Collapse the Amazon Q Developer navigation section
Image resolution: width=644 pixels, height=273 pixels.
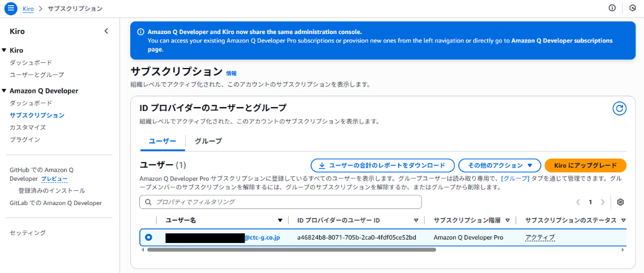coord(4,91)
